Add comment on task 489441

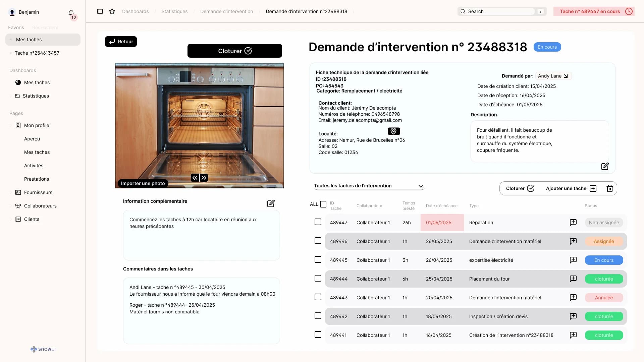tap(573, 335)
